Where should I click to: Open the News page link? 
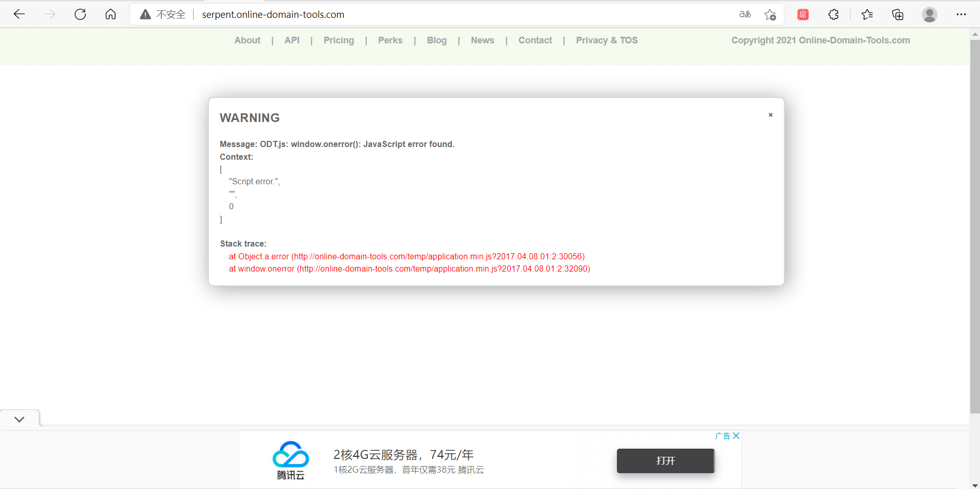pyautogui.click(x=483, y=40)
